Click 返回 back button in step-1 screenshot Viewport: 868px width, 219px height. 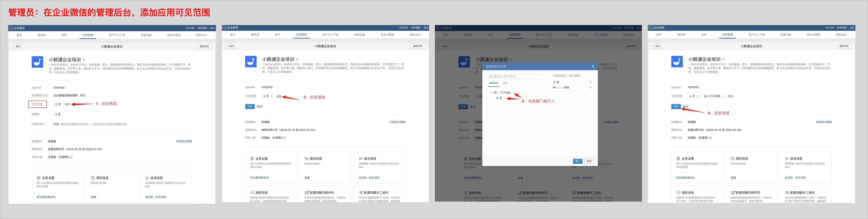click(x=17, y=46)
